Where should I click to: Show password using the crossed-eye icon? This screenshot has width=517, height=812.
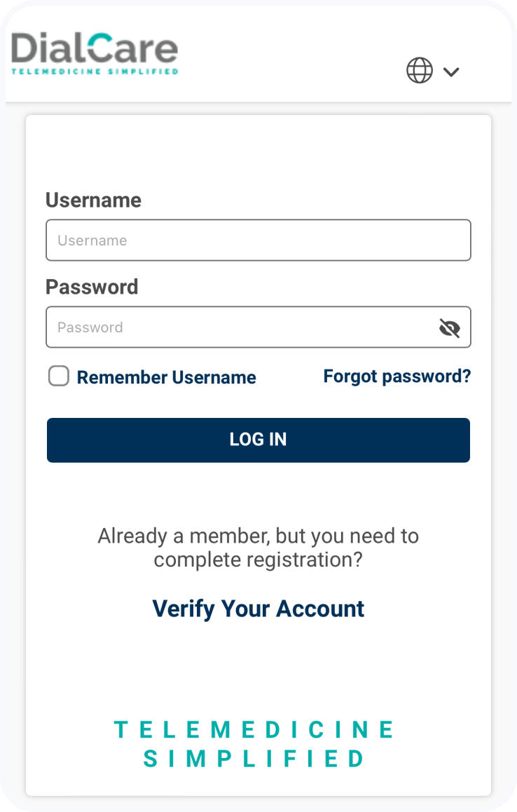[x=449, y=327]
